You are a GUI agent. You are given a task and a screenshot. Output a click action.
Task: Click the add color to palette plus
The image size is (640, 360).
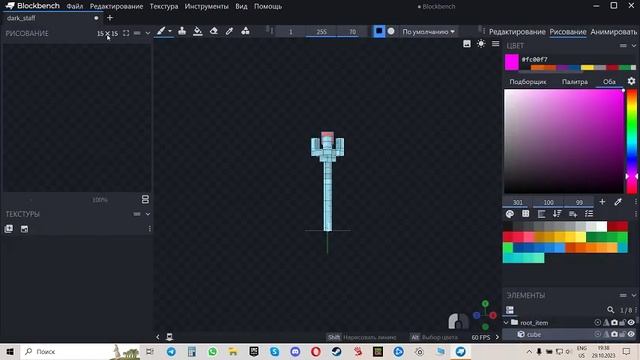[602, 202]
